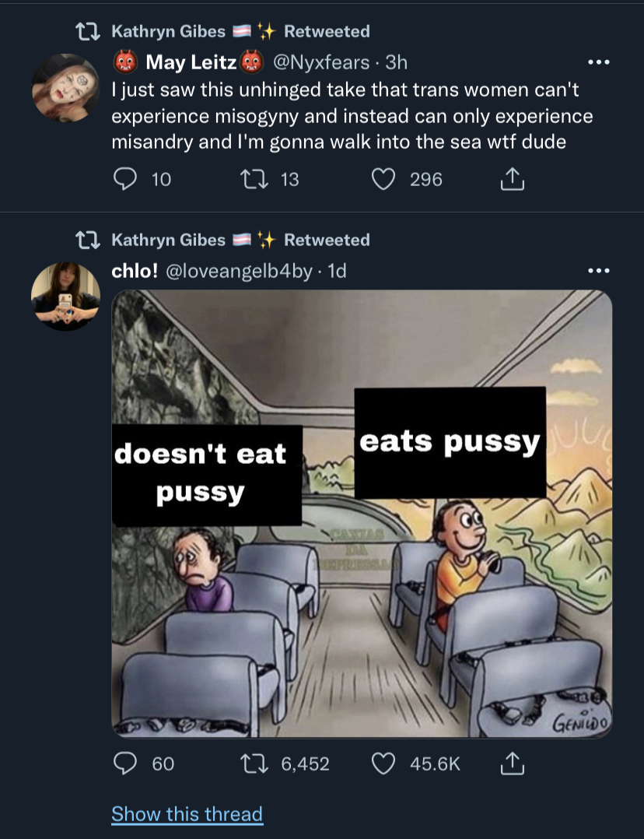Like chlo!'s tweet with 45.6K likes

tap(383, 763)
